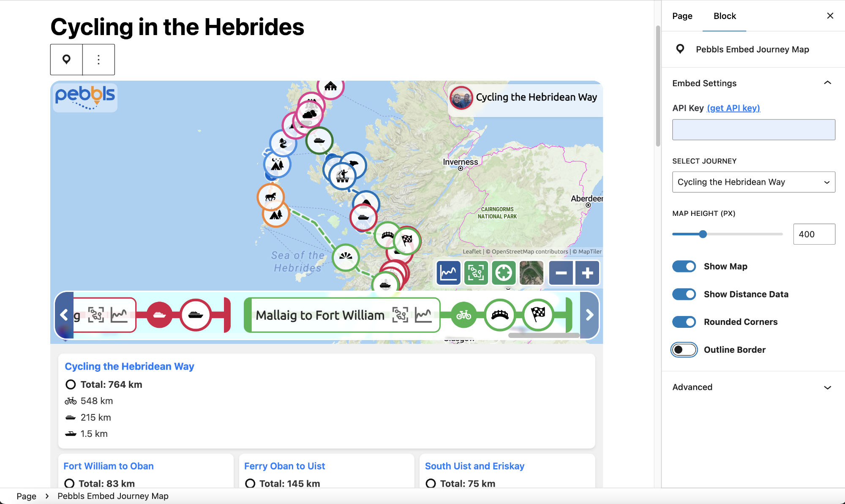Click Pebbls Embed Journey Map breadcrumb
The image size is (845, 504).
(x=113, y=496)
